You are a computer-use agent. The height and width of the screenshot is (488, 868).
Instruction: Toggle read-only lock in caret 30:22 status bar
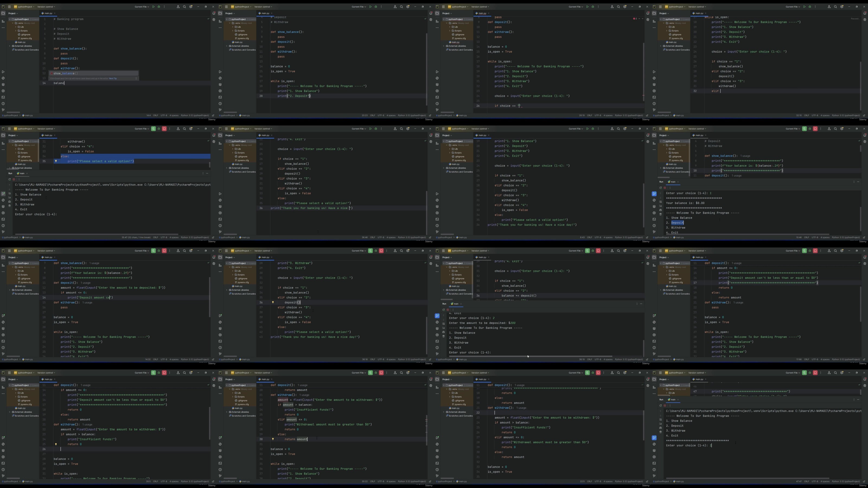pos(430,481)
